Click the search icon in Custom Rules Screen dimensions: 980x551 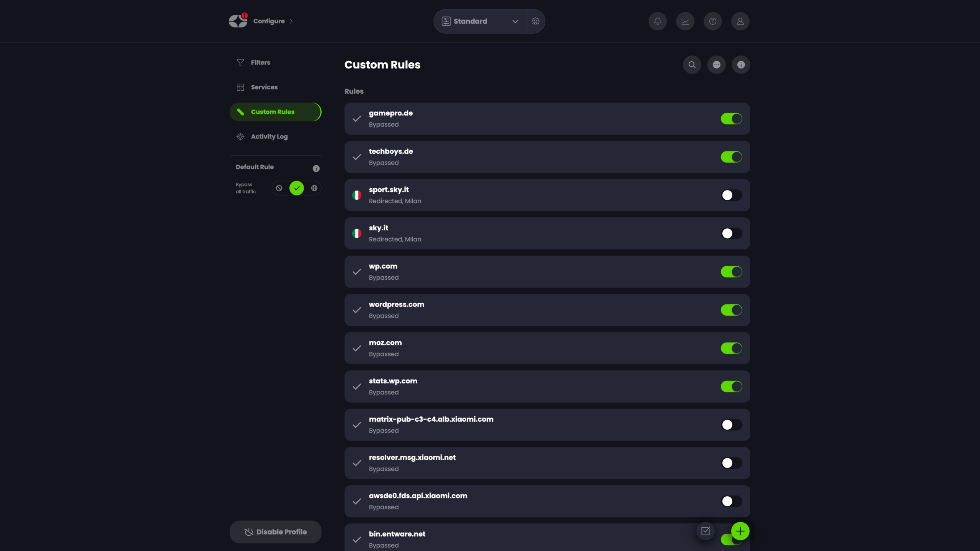692,65
